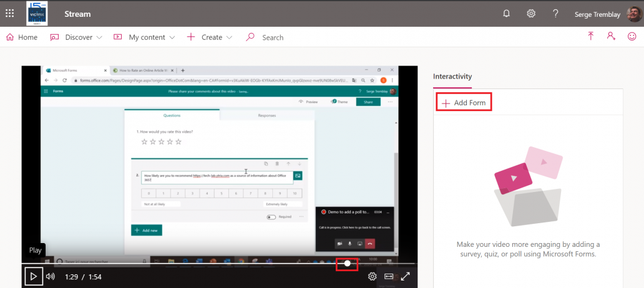Click the Victrix organization logo
The width and height of the screenshot is (644, 288).
tap(37, 14)
